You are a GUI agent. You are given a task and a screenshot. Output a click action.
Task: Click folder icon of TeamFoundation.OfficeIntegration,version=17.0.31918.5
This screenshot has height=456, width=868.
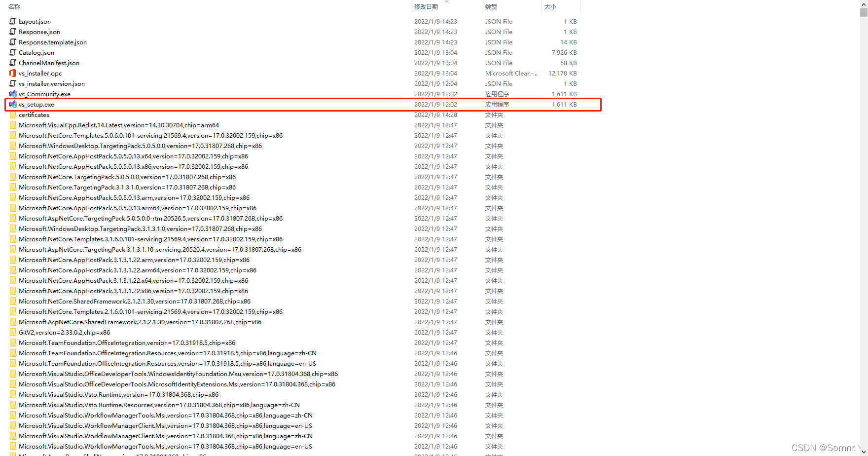coord(13,342)
